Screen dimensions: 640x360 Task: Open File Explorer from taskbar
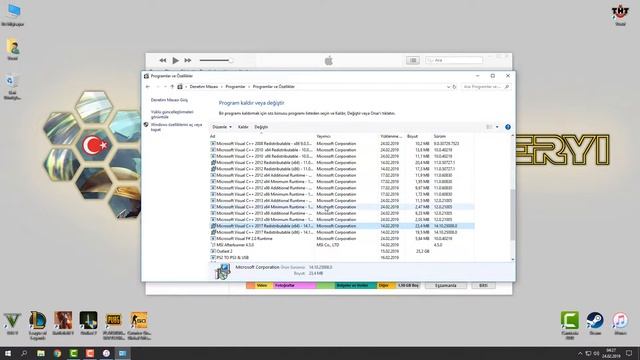41,353
